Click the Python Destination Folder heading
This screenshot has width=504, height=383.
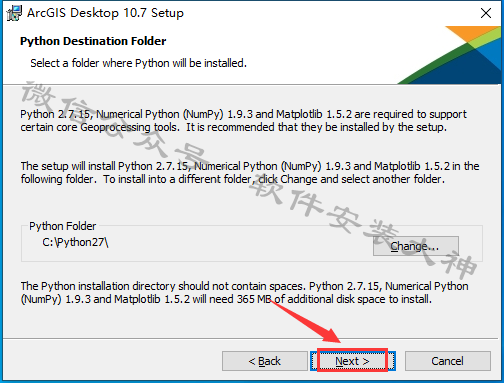click(93, 41)
